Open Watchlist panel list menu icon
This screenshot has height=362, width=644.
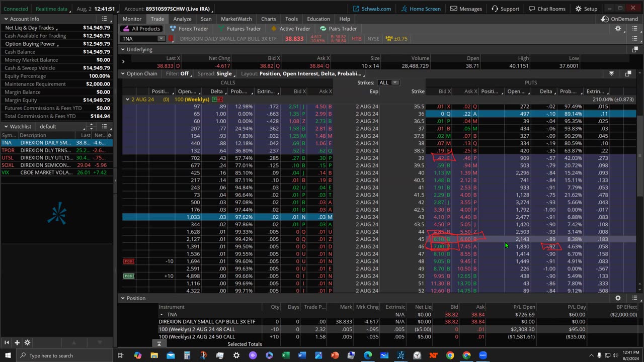[105, 127]
